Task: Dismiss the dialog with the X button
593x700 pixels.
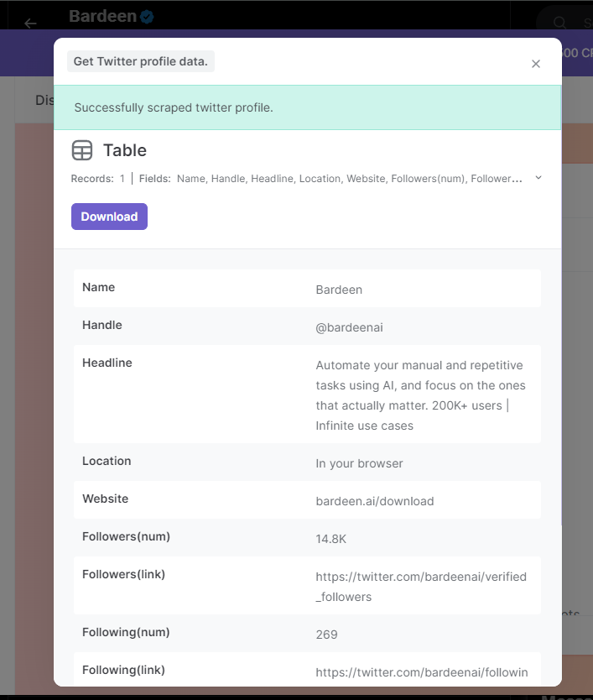Action: [536, 64]
